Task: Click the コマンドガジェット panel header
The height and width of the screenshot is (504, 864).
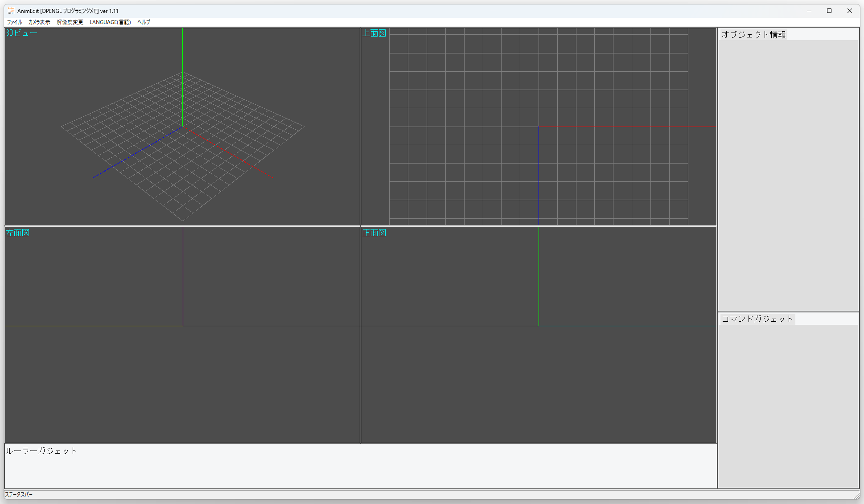Action: [757, 319]
